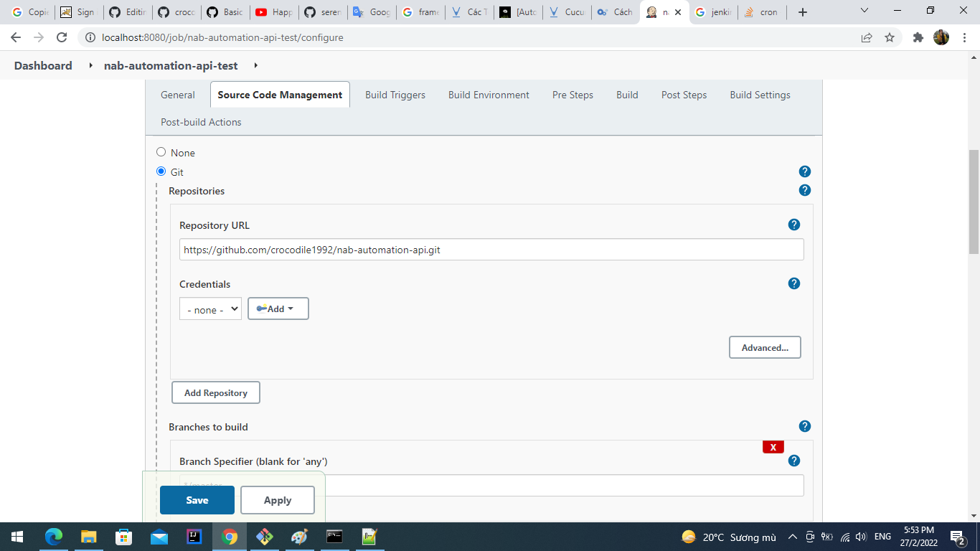Apply the configuration changes
This screenshot has height=551, width=980.
(278, 500)
